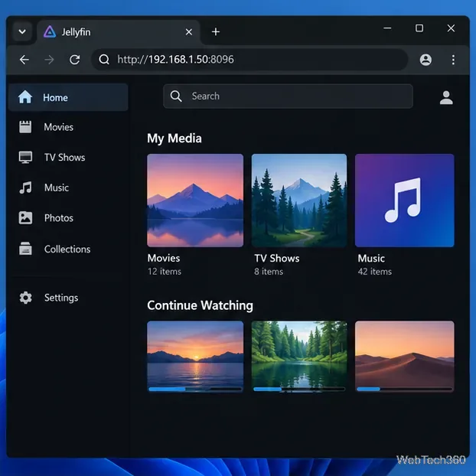Click the search icon in the address bar
The image size is (476, 476).
(x=104, y=60)
